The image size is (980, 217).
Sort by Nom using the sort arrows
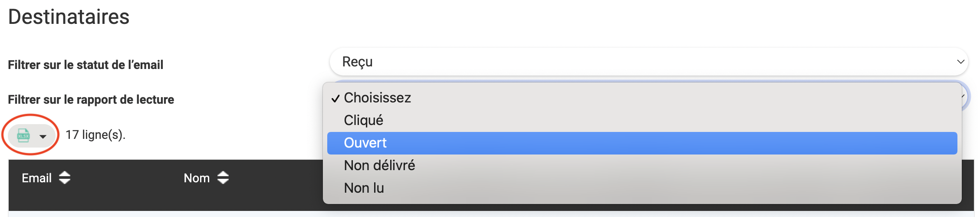pyautogui.click(x=223, y=178)
